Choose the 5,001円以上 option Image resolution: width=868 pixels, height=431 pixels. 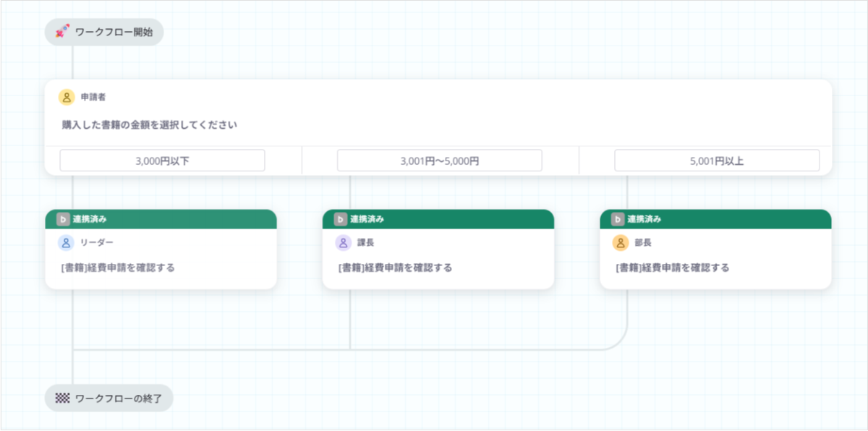pyautogui.click(x=717, y=161)
